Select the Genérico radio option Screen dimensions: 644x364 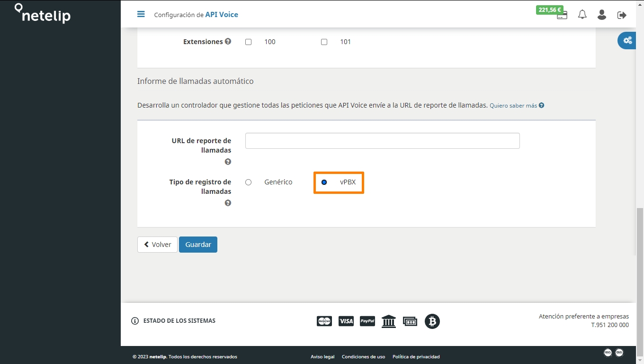tap(248, 182)
